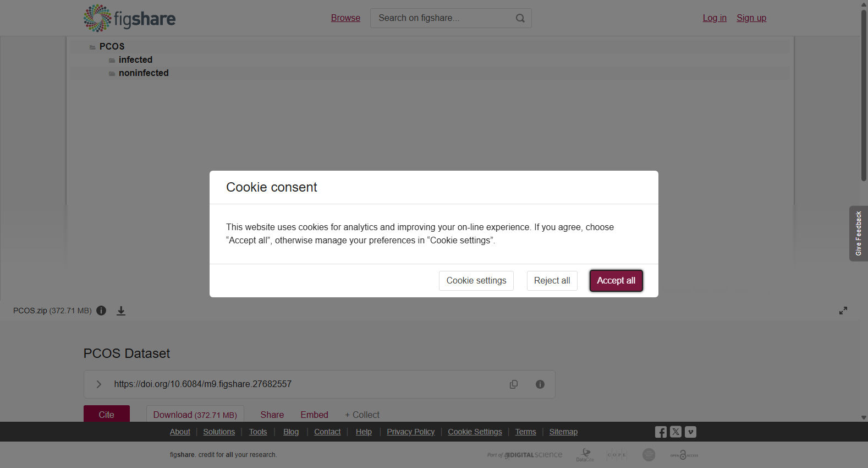This screenshot has width=868, height=468.
Task: Enter fullscreen preview with the expand icon
Action: 843,311
